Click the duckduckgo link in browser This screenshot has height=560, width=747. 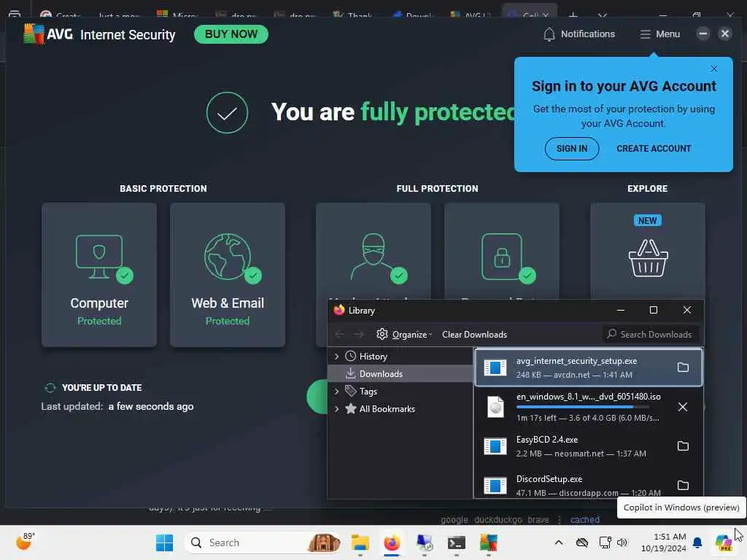[x=498, y=519]
